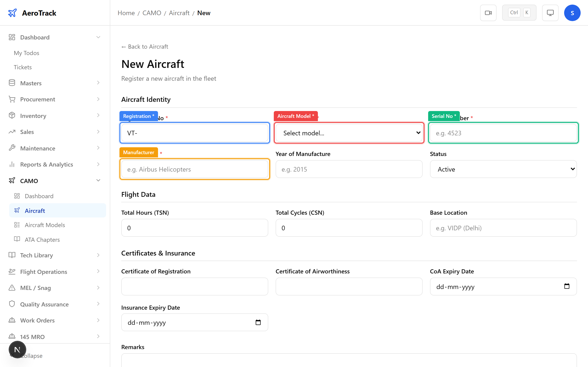Collapse the CAMO sidebar section

point(98,180)
